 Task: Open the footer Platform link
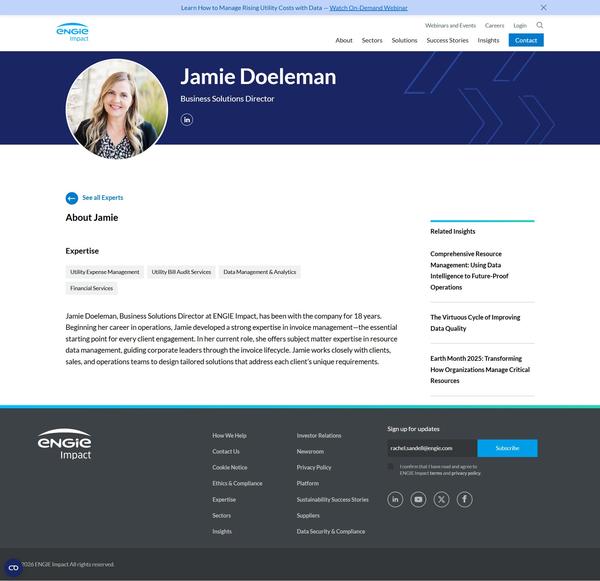point(308,484)
